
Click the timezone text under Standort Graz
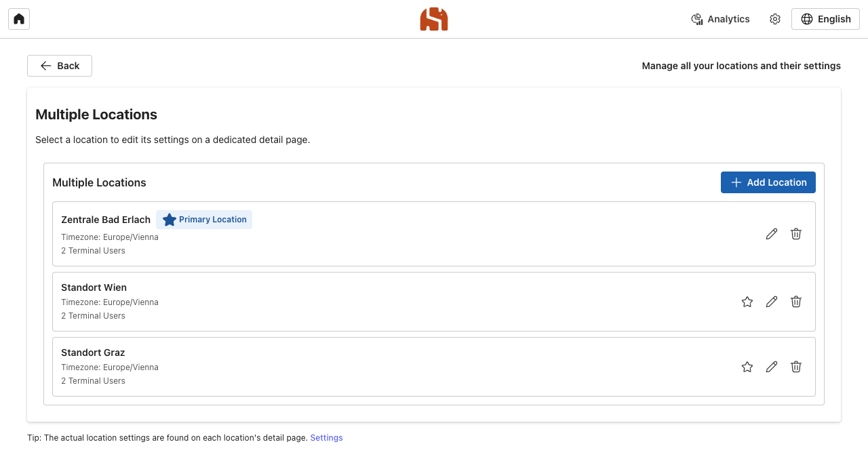[x=110, y=367]
